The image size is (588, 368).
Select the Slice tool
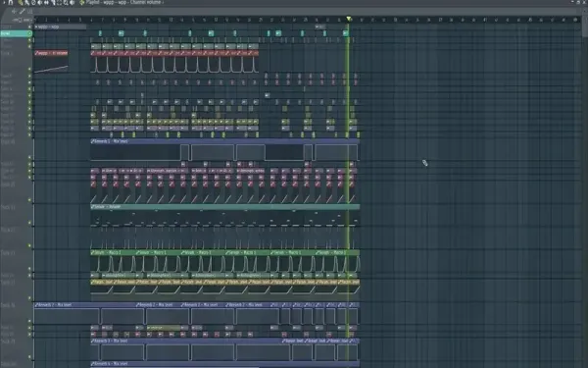(x=53, y=2)
